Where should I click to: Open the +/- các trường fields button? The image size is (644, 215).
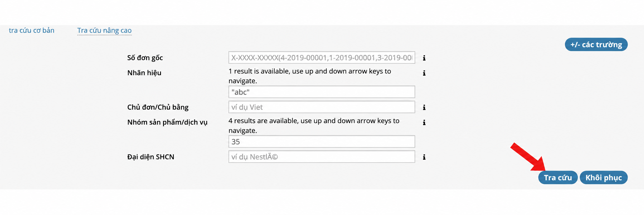(596, 45)
